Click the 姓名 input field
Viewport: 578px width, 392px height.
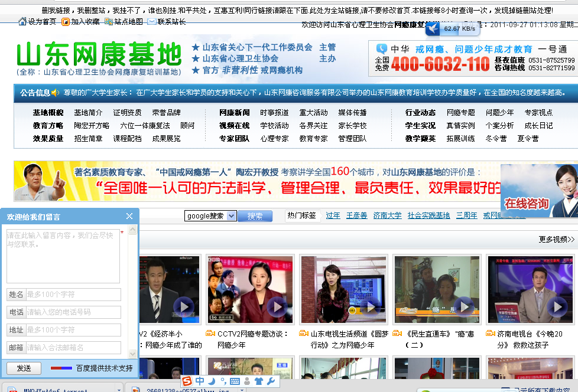pos(73,295)
